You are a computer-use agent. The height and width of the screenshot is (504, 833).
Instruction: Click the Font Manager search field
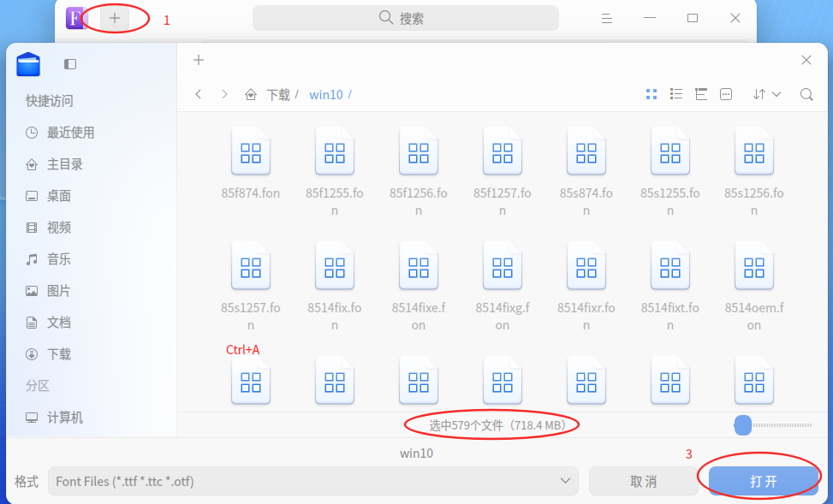point(405,18)
